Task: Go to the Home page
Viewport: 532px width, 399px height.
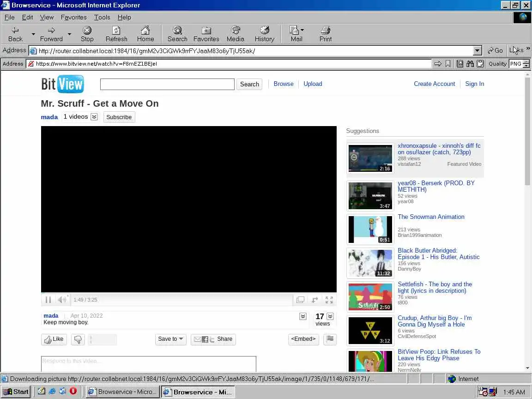Action: click(145, 34)
